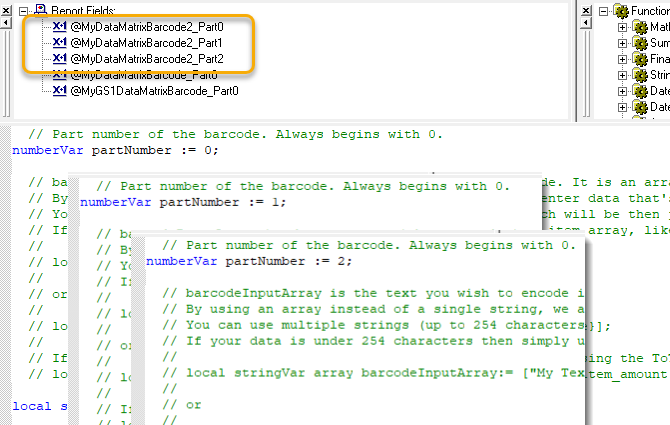This screenshot has height=425, width=670.
Task: Collapse the Report Fields tree node
Action: (24, 11)
